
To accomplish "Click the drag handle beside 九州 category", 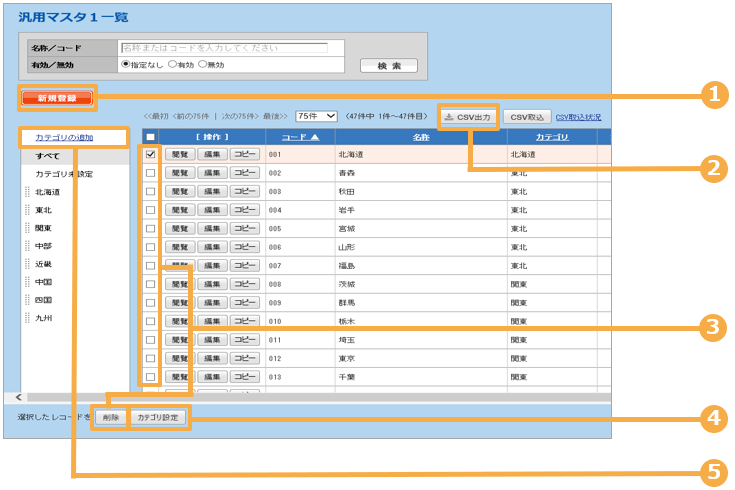I will coord(27,318).
